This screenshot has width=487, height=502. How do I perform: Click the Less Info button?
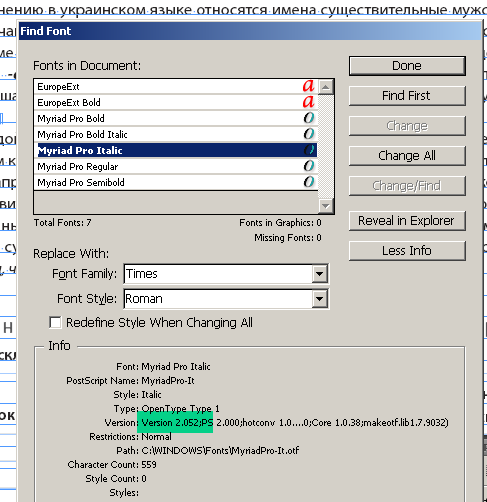point(407,251)
